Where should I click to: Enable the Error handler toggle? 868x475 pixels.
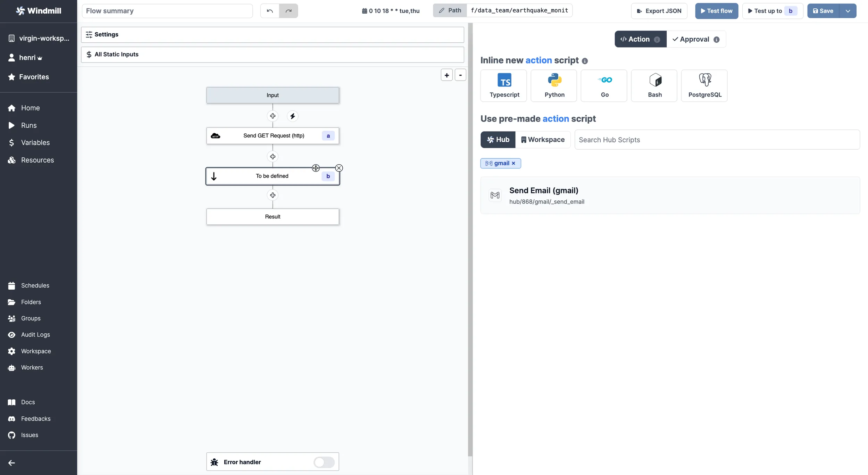tap(324, 462)
